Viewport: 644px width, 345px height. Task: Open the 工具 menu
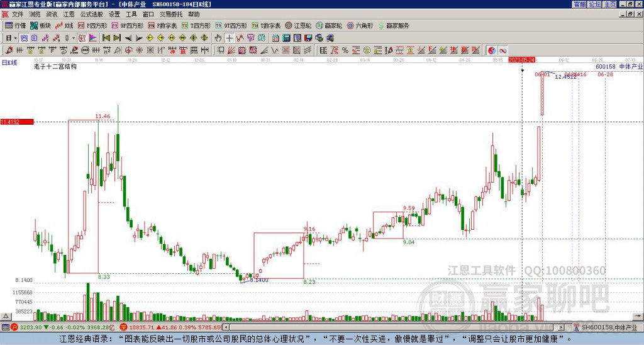coord(131,14)
